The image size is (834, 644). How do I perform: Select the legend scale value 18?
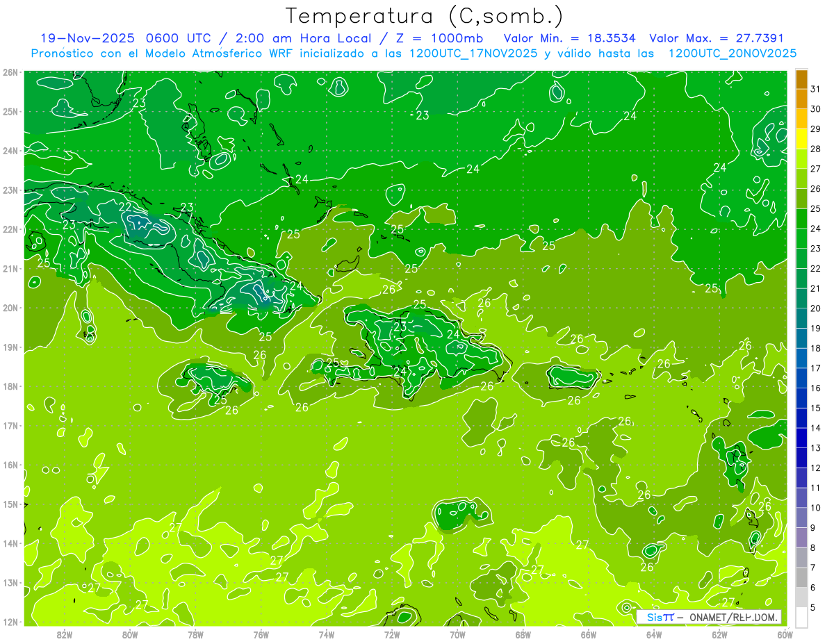(x=816, y=348)
